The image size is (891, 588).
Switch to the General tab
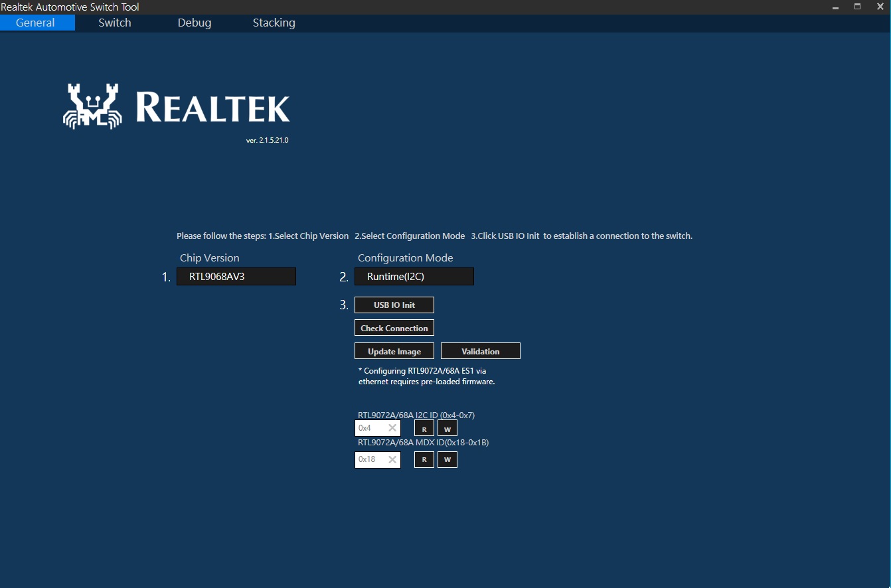(x=37, y=23)
